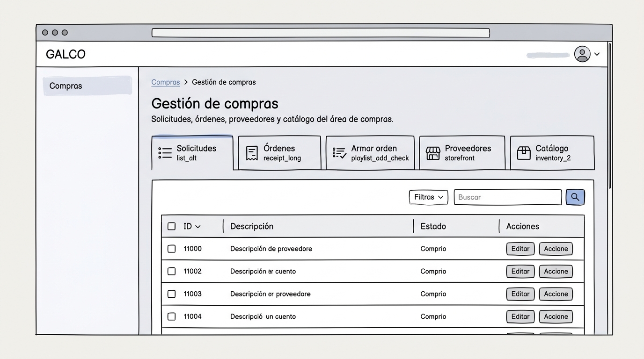Click the box icon on Catálogo tab
644x359 pixels.
524,153
